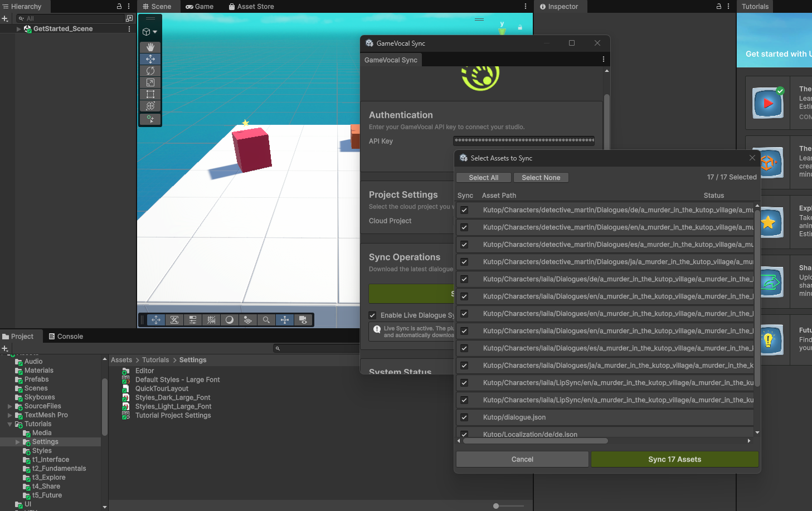Expand the GetStarted_Scene hierarchy node

coord(19,29)
